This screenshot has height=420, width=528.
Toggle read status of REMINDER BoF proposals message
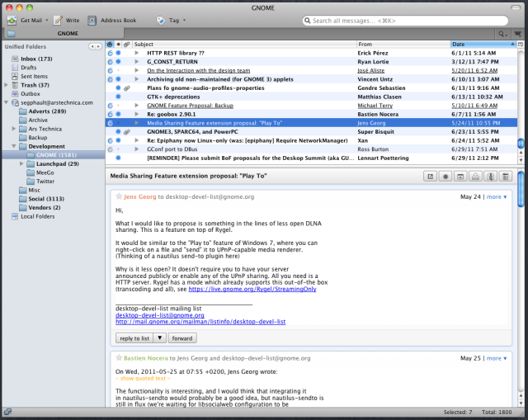[118, 158]
